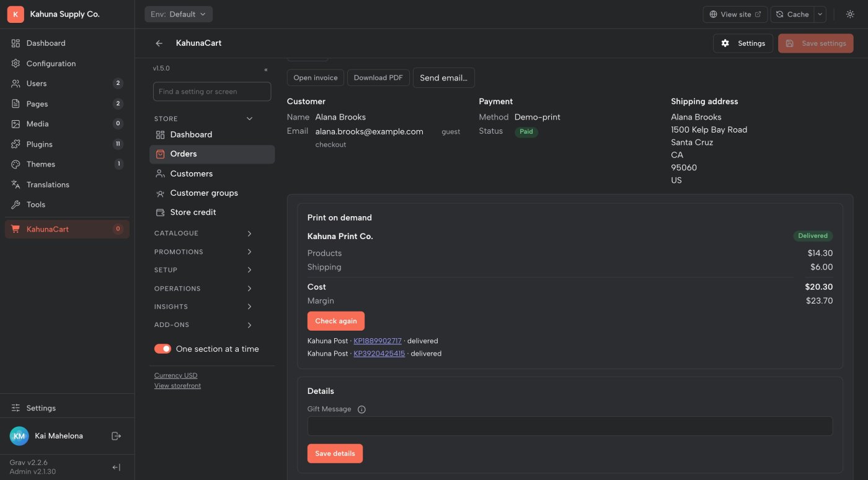Click the Kahuna Supply Co. logo icon

pos(15,14)
